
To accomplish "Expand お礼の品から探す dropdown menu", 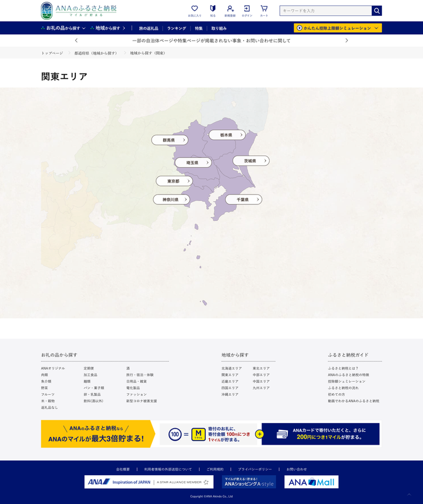I will (63, 28).
